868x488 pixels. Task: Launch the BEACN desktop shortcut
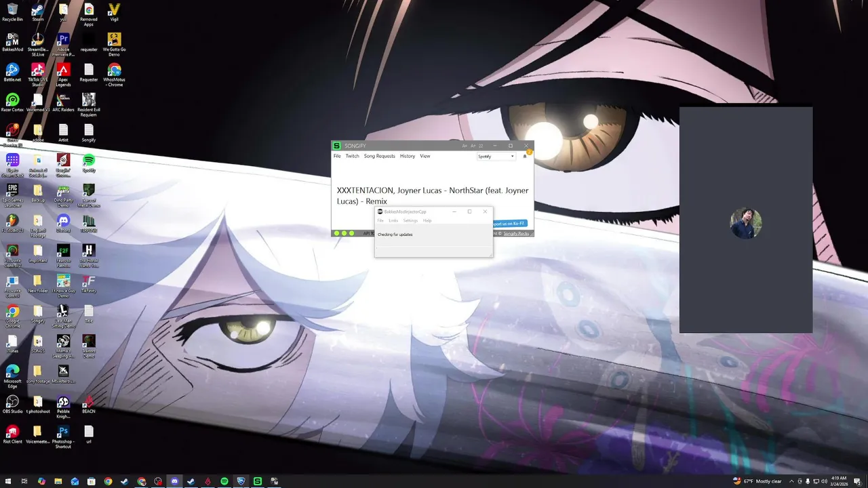coord(89,405)
